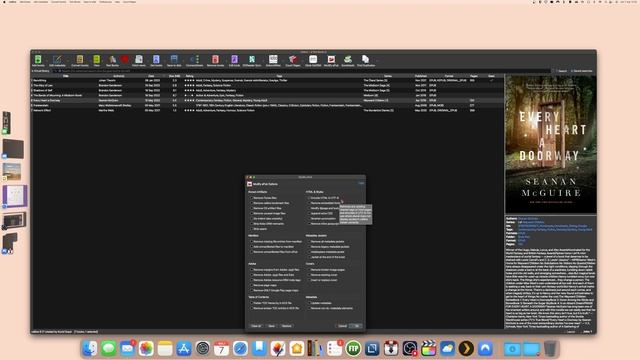Sort the book list by Date column
The width and height of the screenshot is (640, 360).
(151, 76)
